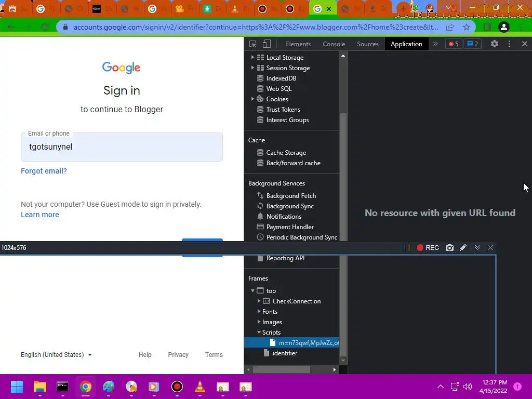Open Trust Tokens entry
Image resolution: width=532 pixels, height=399 pixels.
283,110
